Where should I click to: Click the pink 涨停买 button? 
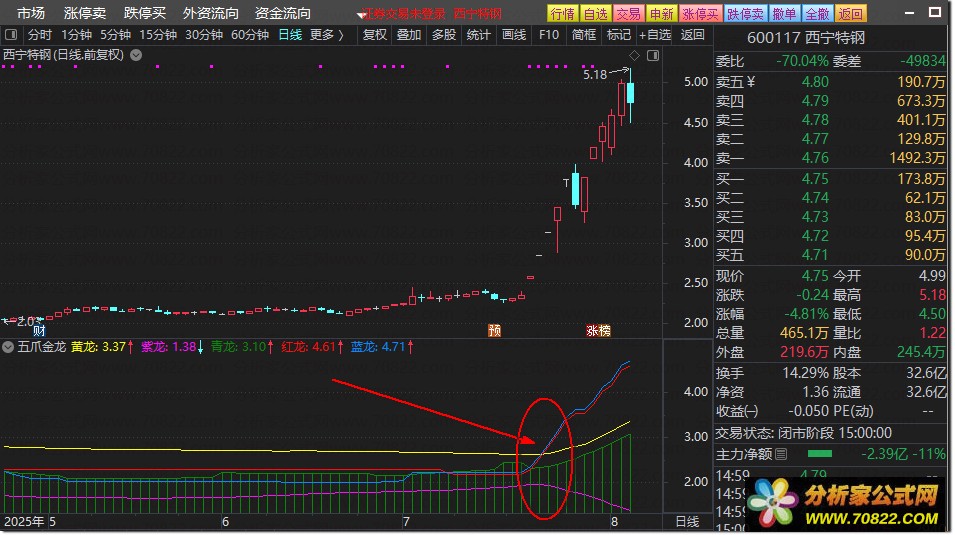click(700, 13)
